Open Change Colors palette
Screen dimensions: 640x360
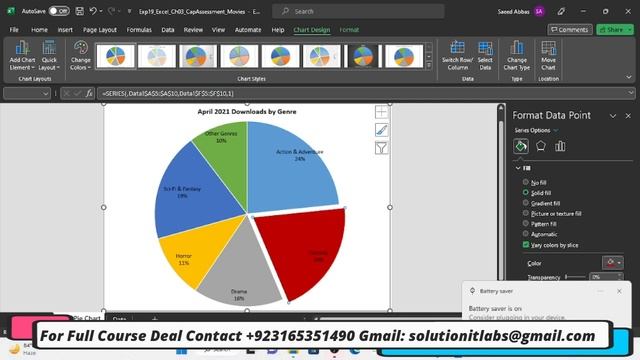click(x=80, y=56)
